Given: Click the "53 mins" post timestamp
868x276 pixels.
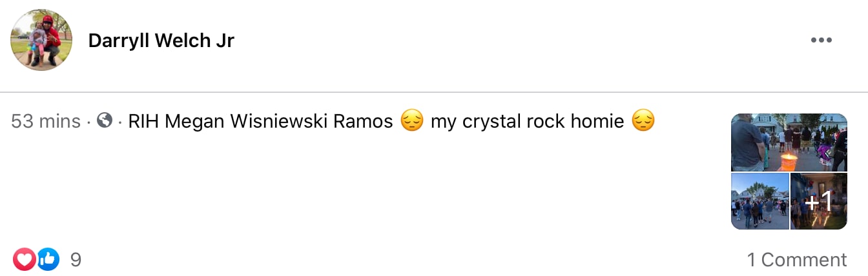Looking at the screenshot, I should pos(45,121).
